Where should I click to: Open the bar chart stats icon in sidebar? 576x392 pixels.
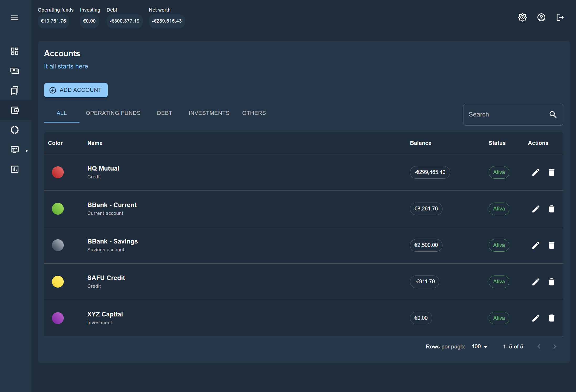[15, 169]
